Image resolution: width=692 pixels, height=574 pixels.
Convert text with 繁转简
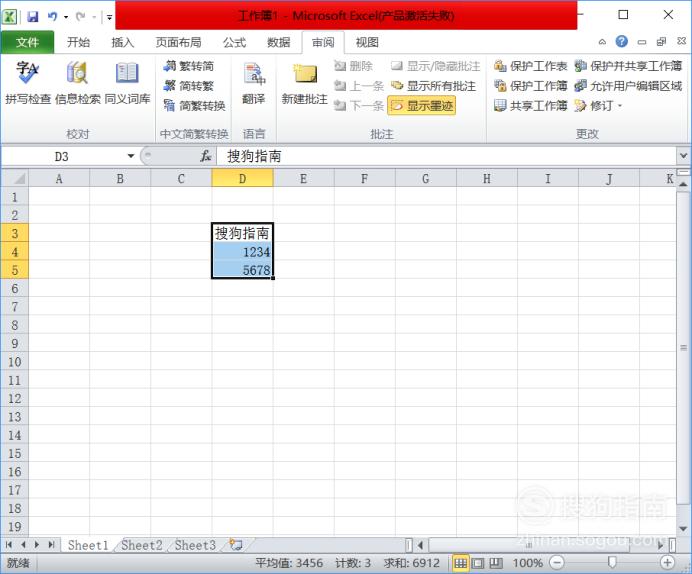(x=188, y=66)
